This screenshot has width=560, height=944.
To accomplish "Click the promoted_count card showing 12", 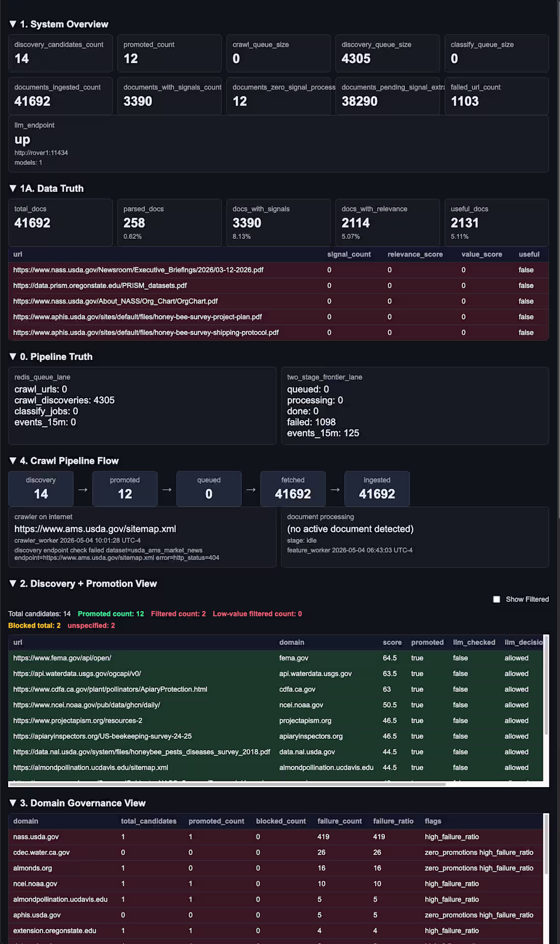I will (169, 53).
